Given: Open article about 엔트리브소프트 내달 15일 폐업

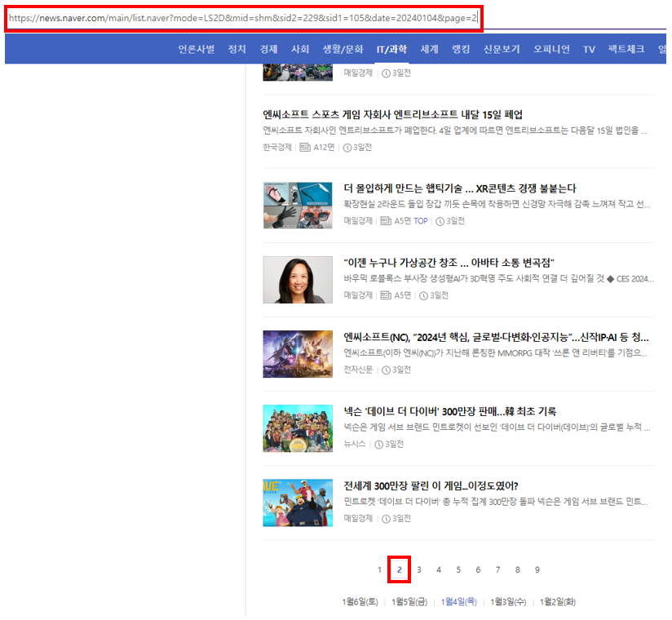Looking at the screenshot, I should [392, 114].
